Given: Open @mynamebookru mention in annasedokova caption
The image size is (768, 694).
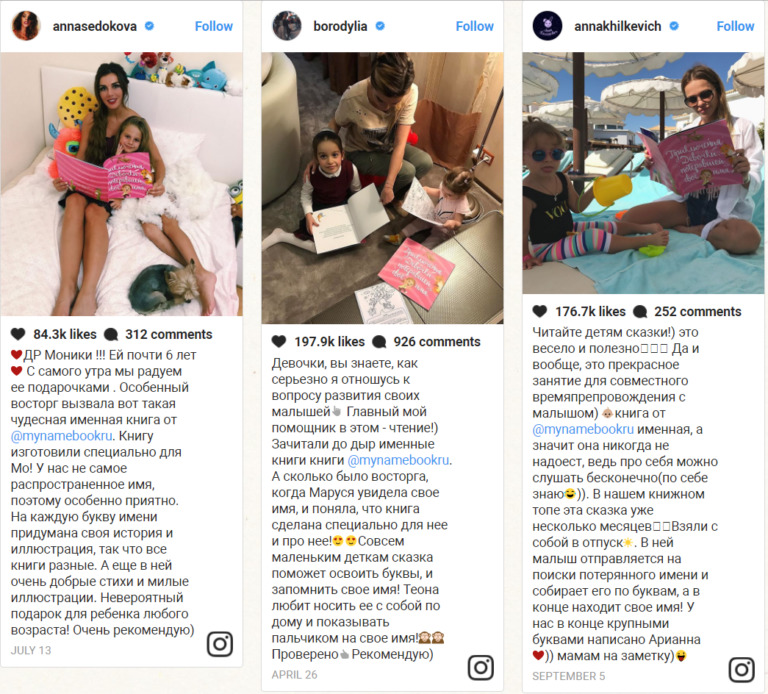Looking at the screenshot, I should coord(62,436).
